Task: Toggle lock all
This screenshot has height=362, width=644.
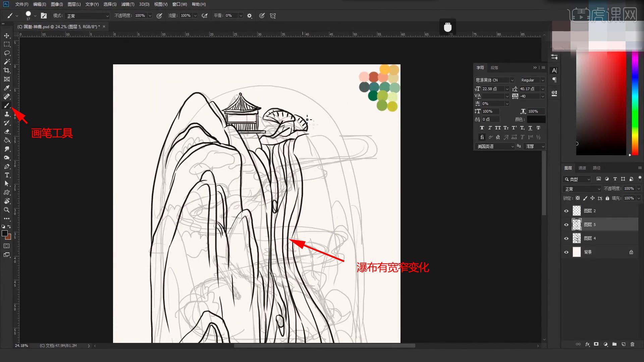Action: (607, 198)
